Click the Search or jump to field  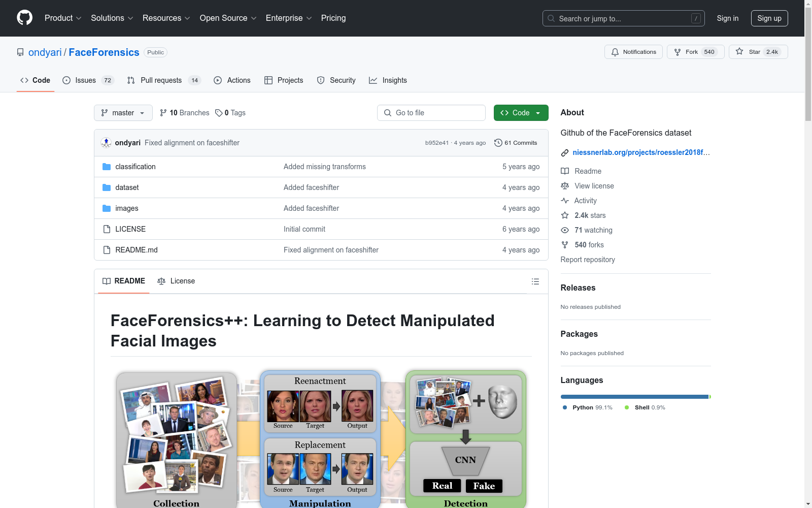pyautogui.click(x=624, y=18)
